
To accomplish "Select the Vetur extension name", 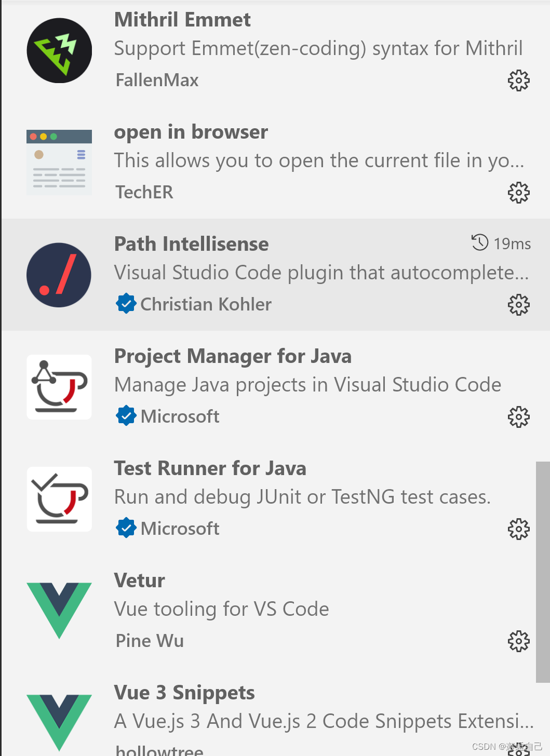I will click(139, 580).
